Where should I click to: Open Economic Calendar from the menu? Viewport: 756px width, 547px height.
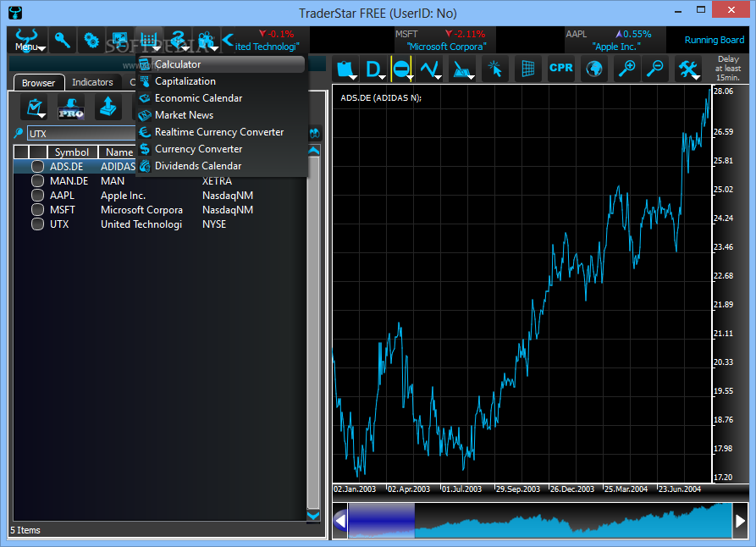click(x=222, y=98)
